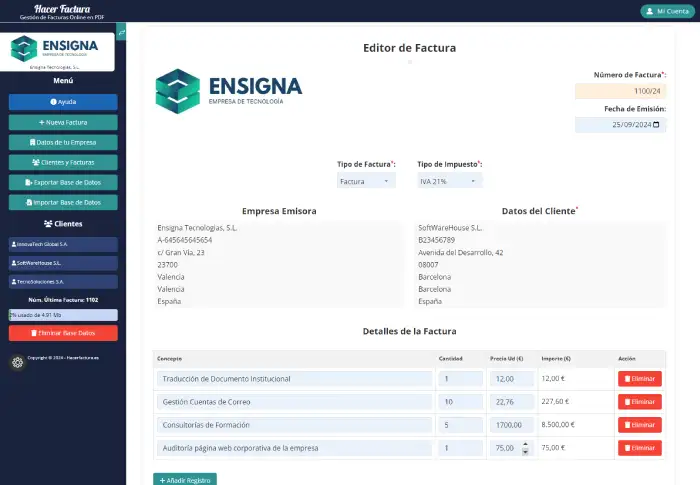The width and height of the screenshot is (700, 485).
Task: Edit price 1700,00 field
Action: (x=512, y=425)
